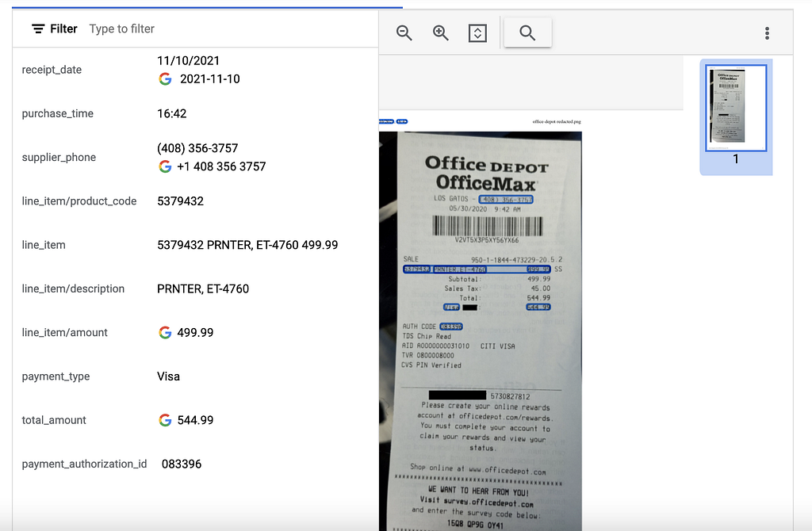This screenshot has width=812, height=531.
Task: Click highlighted phone number box on receipt
Action: 506,200
